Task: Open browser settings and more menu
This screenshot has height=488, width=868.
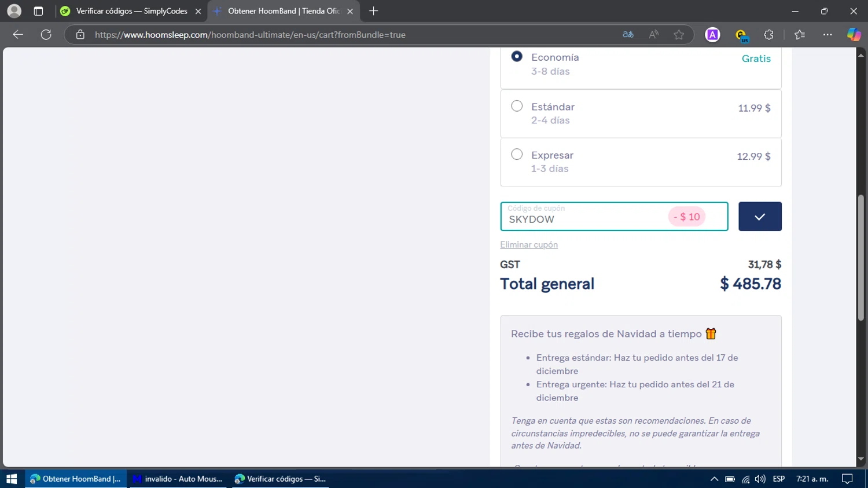Action: [x=827, y=35]
